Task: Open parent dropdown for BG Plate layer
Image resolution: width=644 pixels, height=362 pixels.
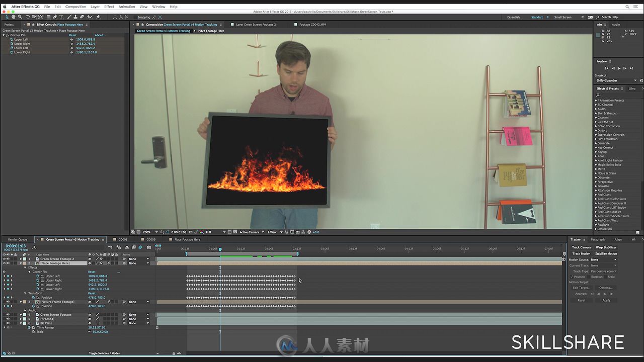Action: click(x=139, y=323)
